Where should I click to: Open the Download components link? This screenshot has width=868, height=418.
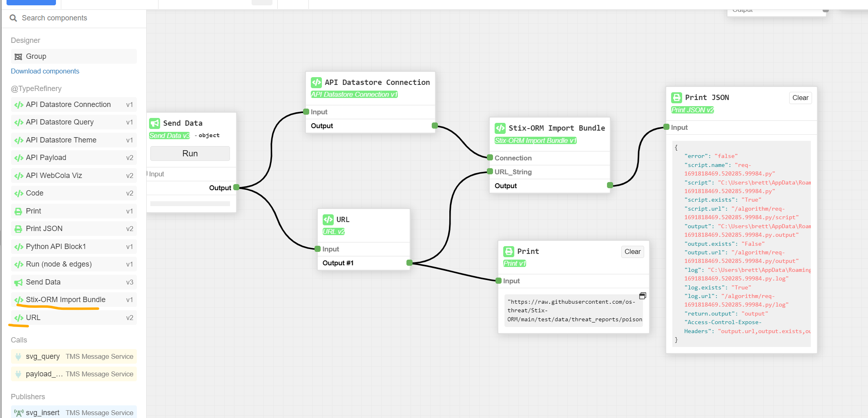[x=45, y=71]
